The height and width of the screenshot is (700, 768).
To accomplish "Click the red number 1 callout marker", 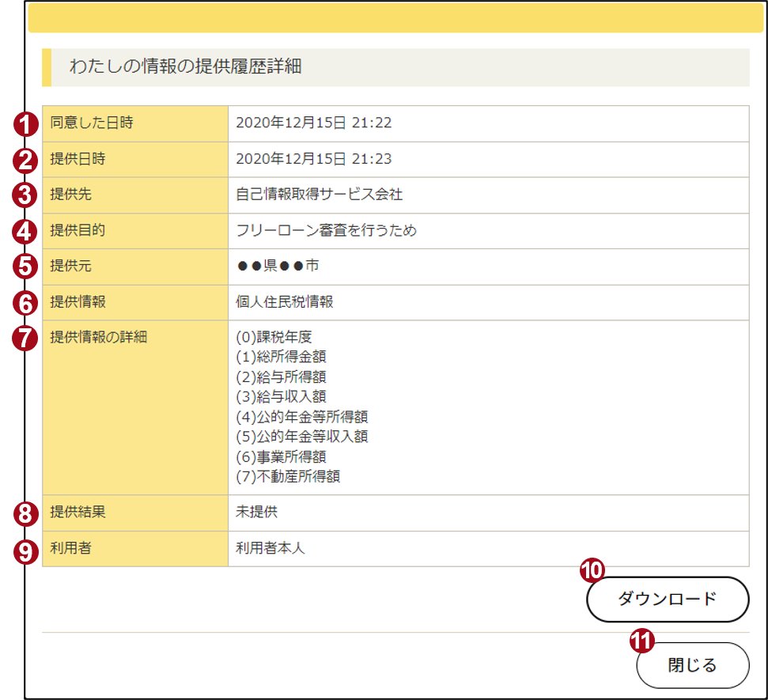I will 26,124.
